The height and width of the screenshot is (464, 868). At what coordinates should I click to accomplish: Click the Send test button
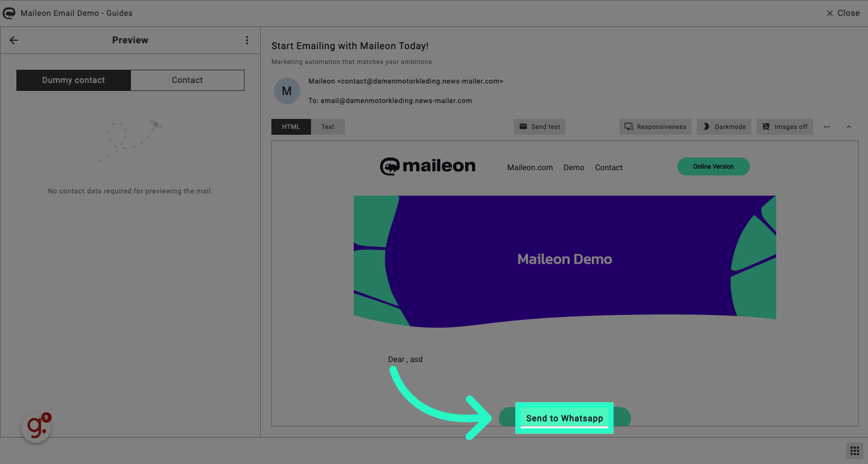[x=540, y=127]
